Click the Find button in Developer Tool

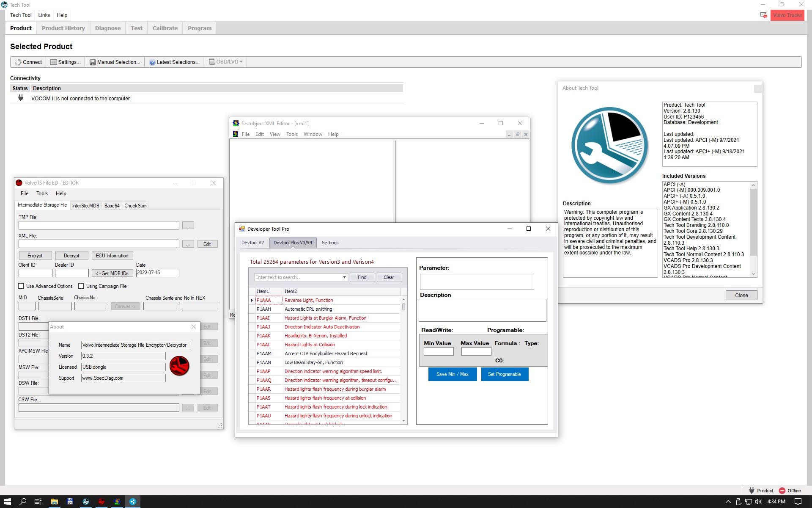362,277
